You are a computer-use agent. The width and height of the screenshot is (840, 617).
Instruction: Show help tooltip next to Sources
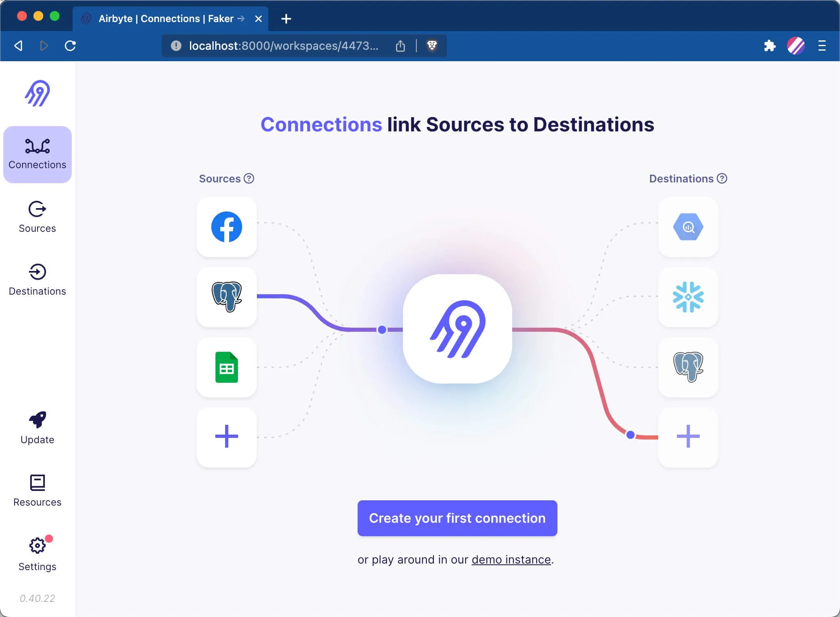[249, 179]
